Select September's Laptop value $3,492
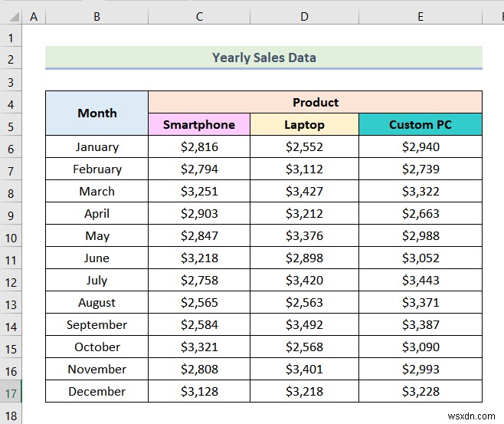The width and height of the screenshot is (504, 424). point(304,325)
